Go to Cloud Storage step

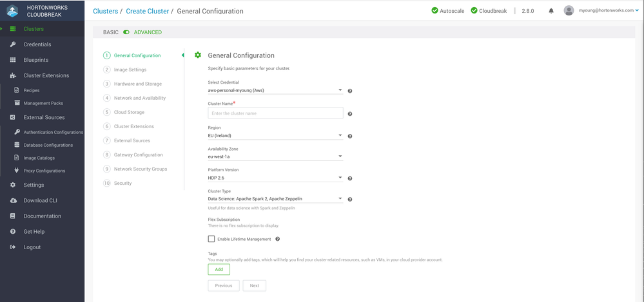pos(129,112)
